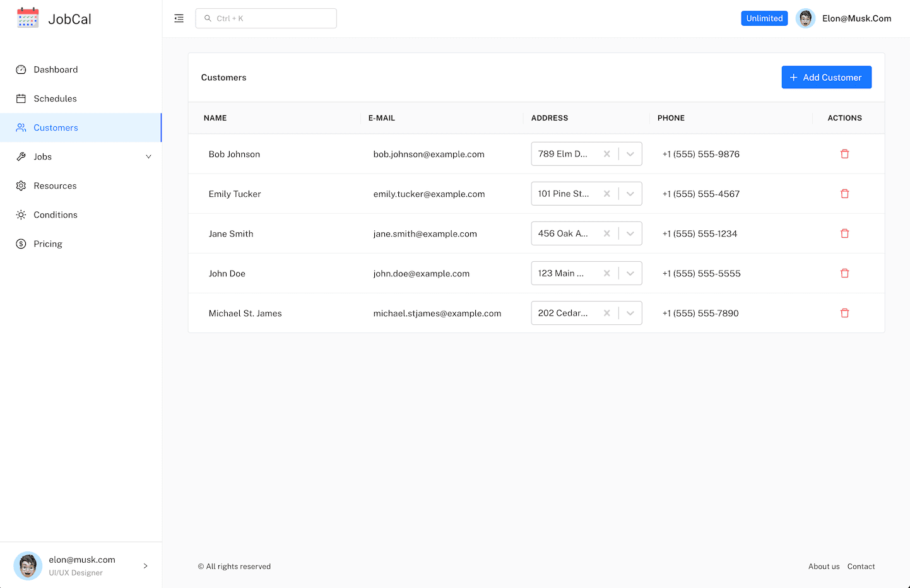910x588 pixels.
Task: Delete Bob Johnson using trash icon
Action: point(844,154)
